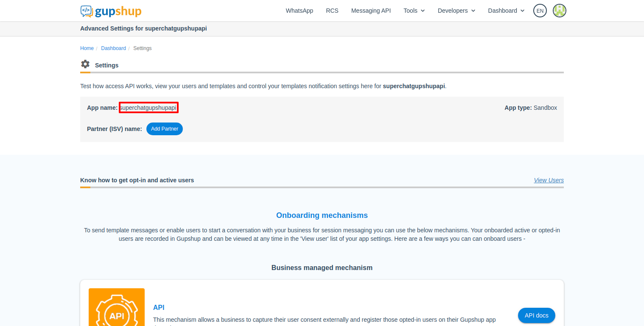Click the app name value superchatgupshupapi
This screenshot has width=644, height=326.
click(148, 108)
